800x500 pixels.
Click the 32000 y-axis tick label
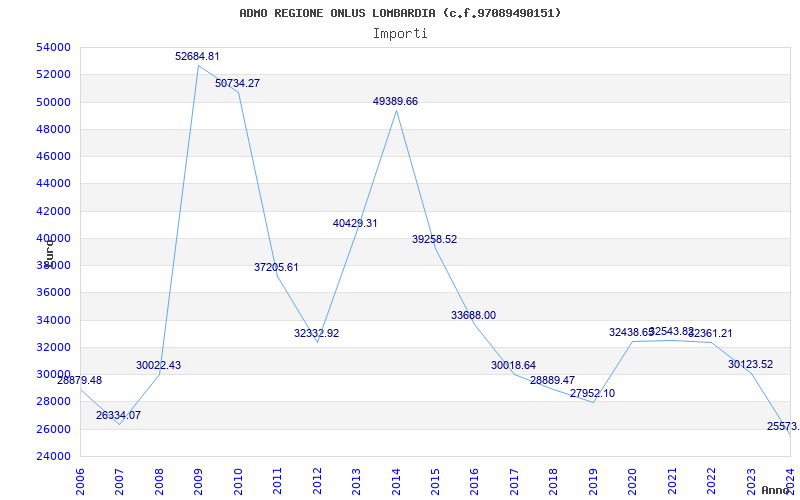(x=53, y=347)
